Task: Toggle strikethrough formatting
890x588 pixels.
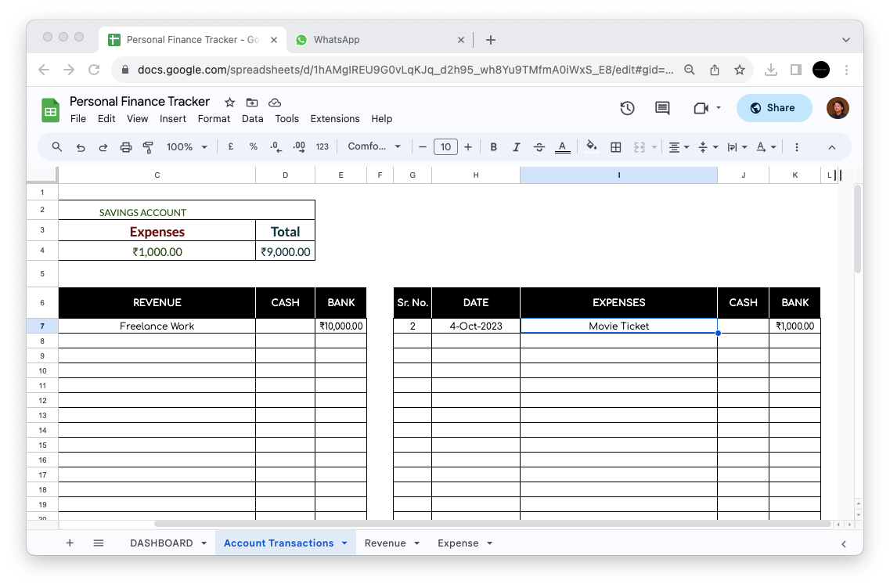Action: (x=539, y=147)
